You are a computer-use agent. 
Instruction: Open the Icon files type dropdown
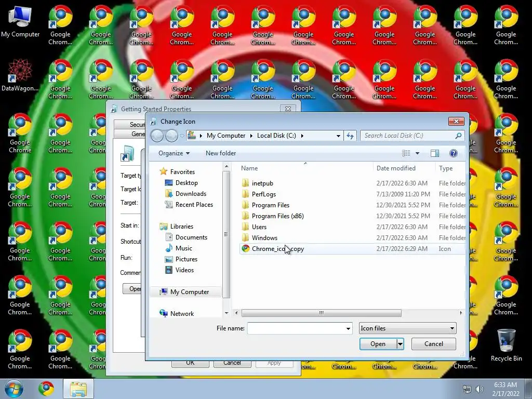[407, 328]
